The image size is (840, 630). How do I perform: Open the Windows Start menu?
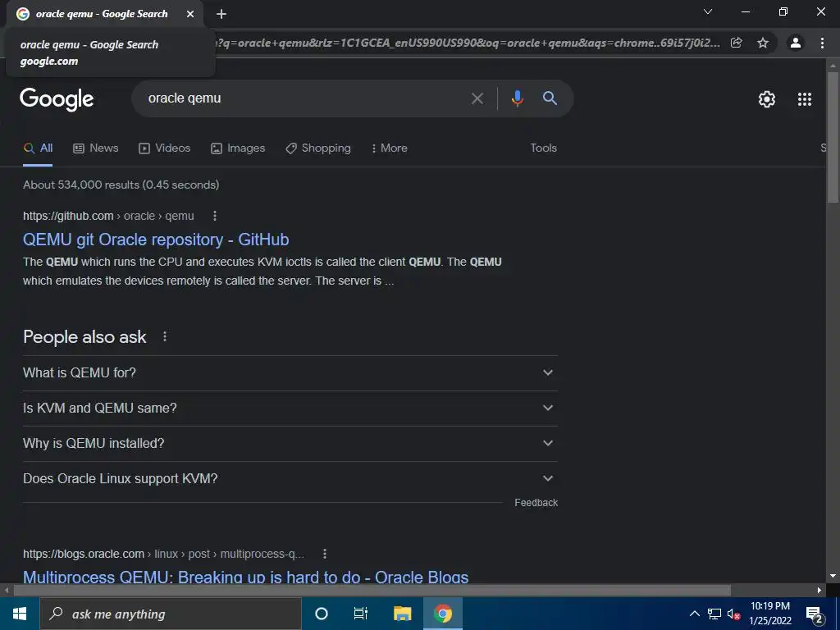tap(20, 614)
